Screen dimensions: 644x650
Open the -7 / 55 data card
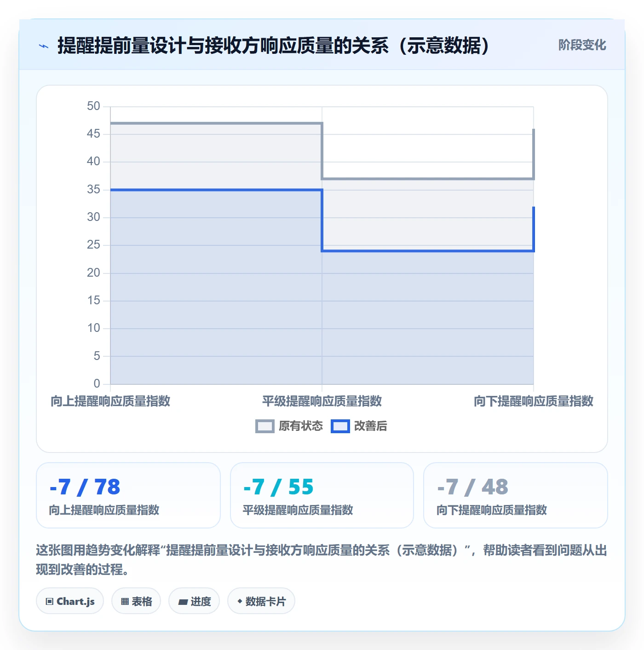[322, 495]
